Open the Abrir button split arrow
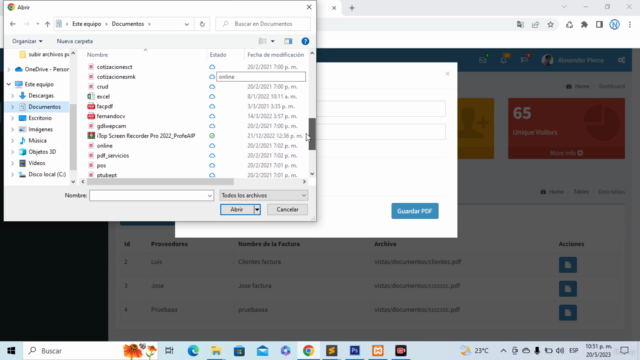 [x=257, y=209]
